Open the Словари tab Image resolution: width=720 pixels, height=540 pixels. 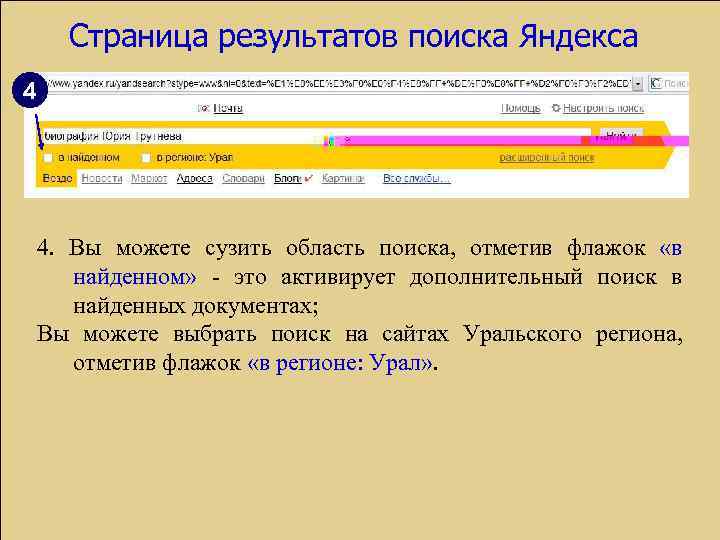pos(243,178)
